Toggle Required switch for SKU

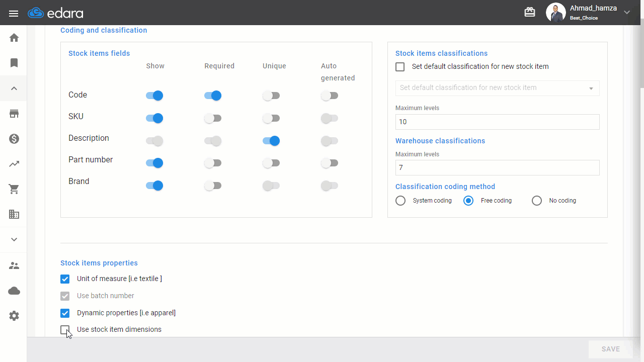tap(213, 118)
